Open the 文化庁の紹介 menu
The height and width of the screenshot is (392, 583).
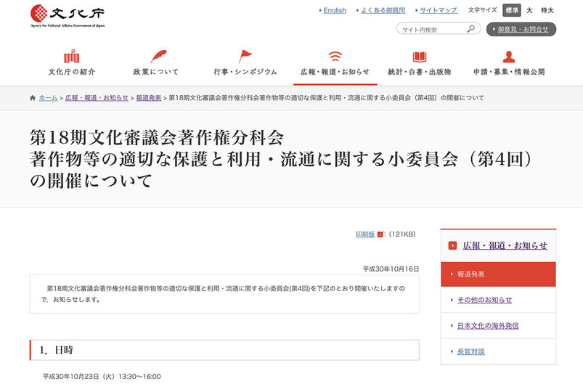pos(71,72)
